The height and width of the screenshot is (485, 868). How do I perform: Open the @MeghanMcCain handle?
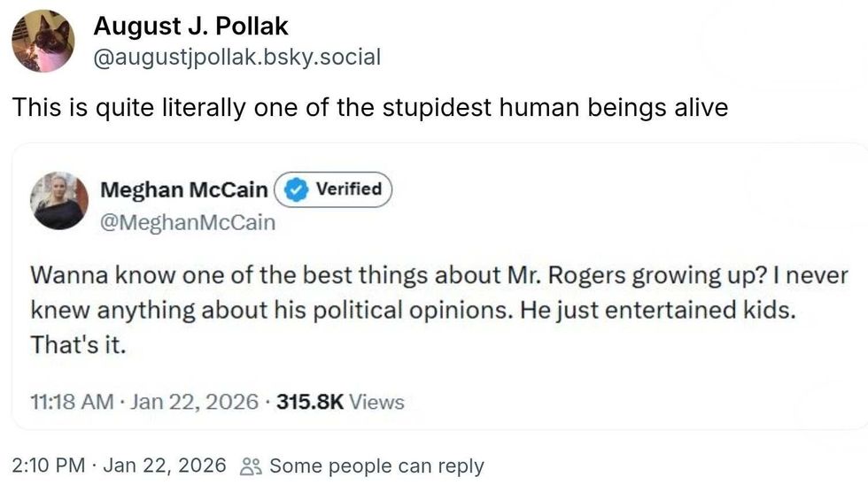point(188,222)
